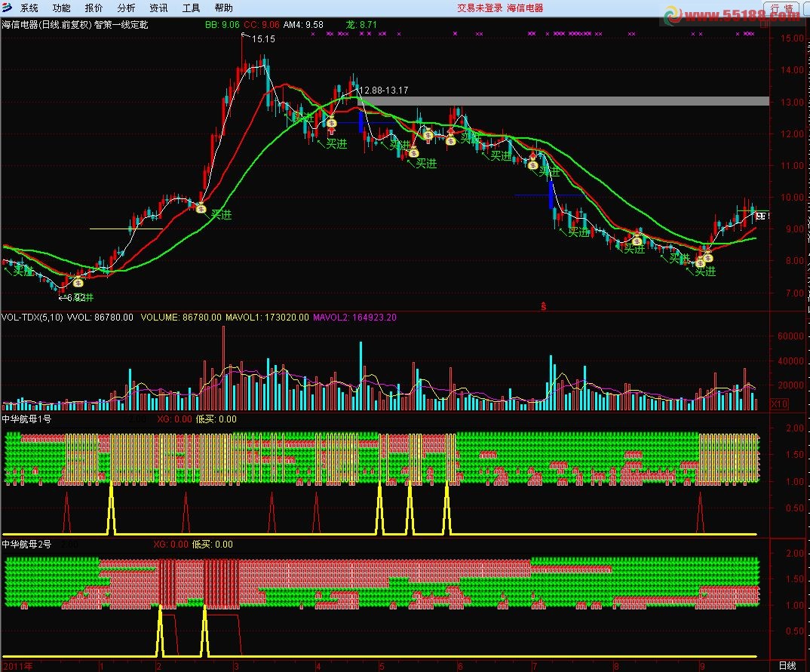Click the 中华航母1号 indicator label
The height and width of the screenshot is (672, 810).
(26, 419)
